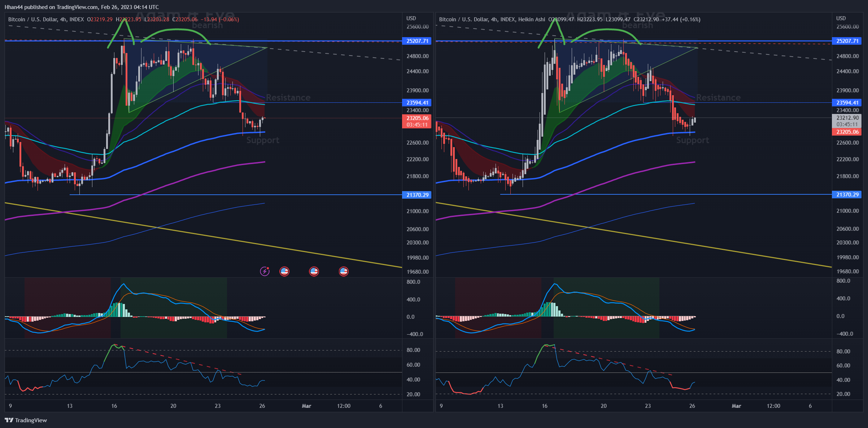Screen dimensions: 868x428
Task: Click the 03:45:11 countdown timer on left chart
Action: click(x=417, y=125)
